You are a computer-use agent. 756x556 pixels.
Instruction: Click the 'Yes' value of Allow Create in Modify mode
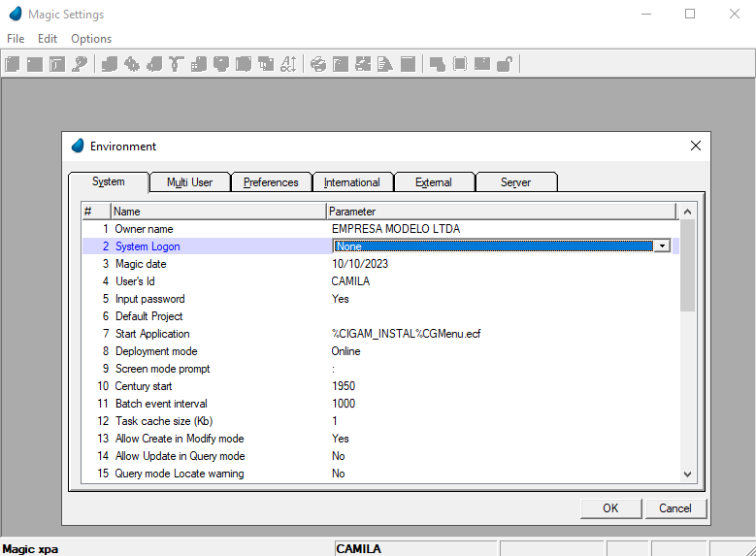coord(341,439)
